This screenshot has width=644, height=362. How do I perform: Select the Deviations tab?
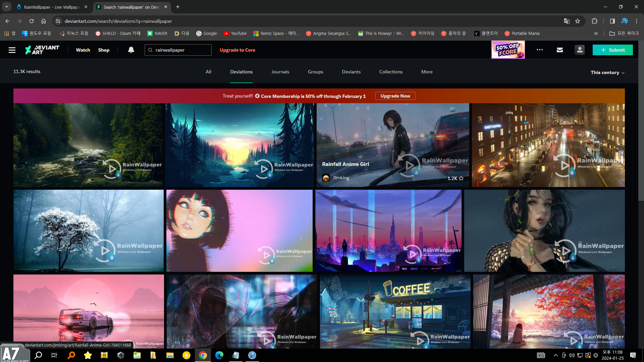point(241,72)
